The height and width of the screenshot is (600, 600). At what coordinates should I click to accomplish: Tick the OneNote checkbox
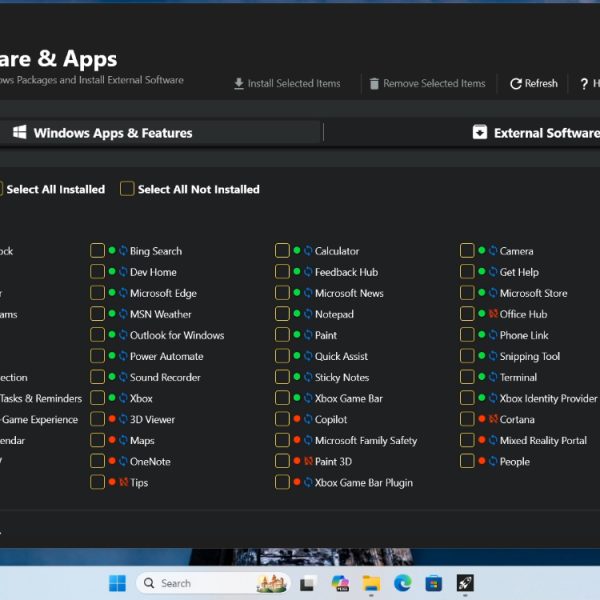[x=98, y=461]
